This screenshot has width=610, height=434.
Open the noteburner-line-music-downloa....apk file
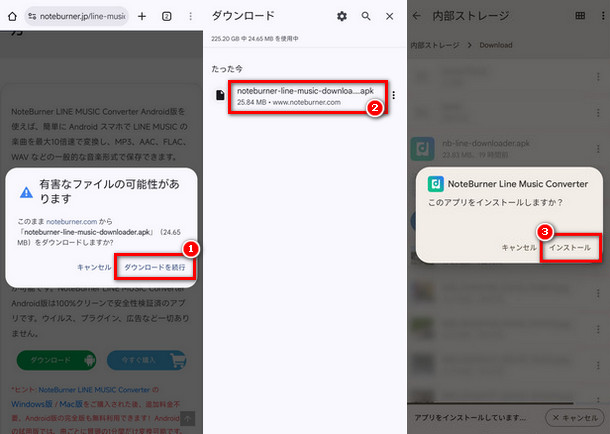308,96
